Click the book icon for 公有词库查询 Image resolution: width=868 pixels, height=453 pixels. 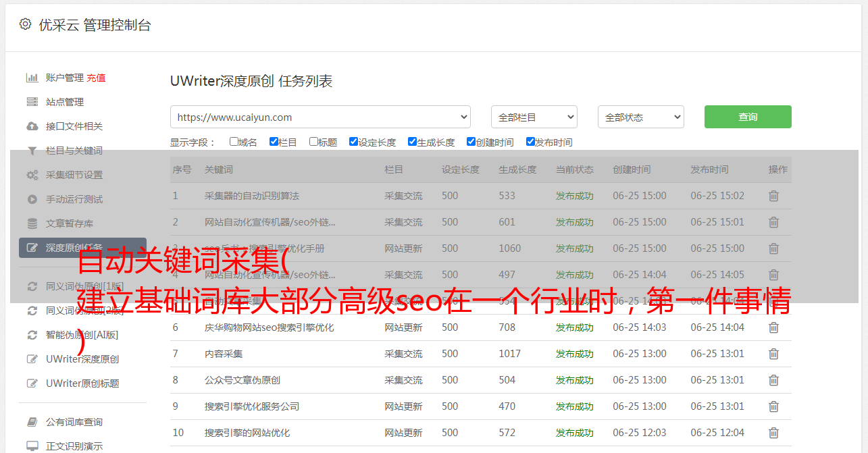32,422
